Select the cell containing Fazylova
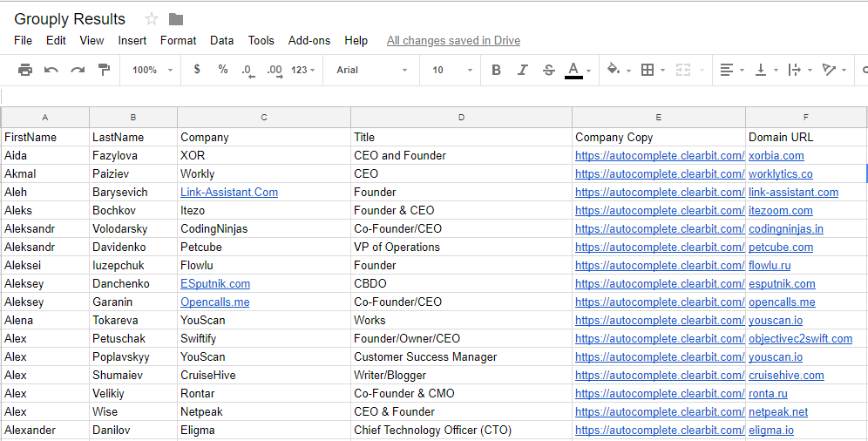 coord(133,155)
